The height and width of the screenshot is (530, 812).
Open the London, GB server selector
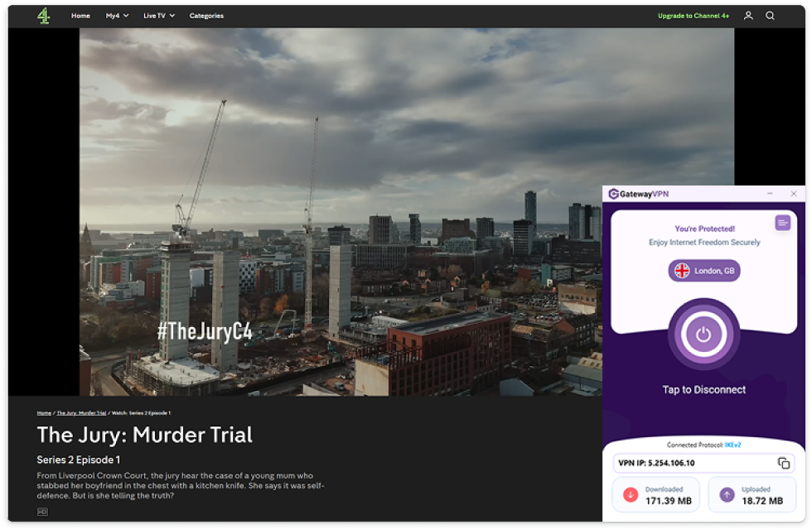(x=703, y=270)
